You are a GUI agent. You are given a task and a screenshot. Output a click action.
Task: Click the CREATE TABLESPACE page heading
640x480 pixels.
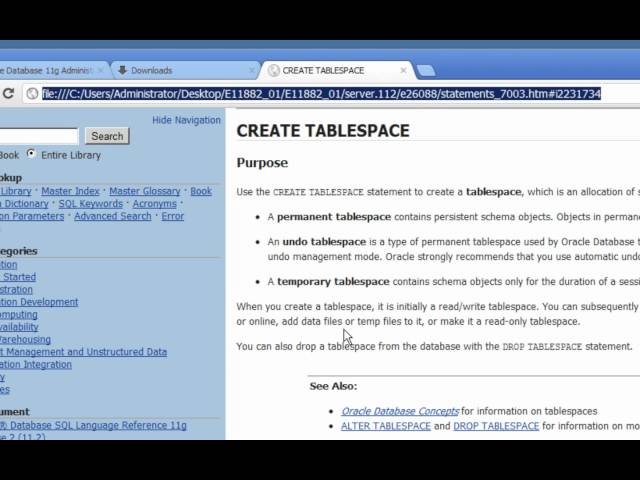pos(323,131)
